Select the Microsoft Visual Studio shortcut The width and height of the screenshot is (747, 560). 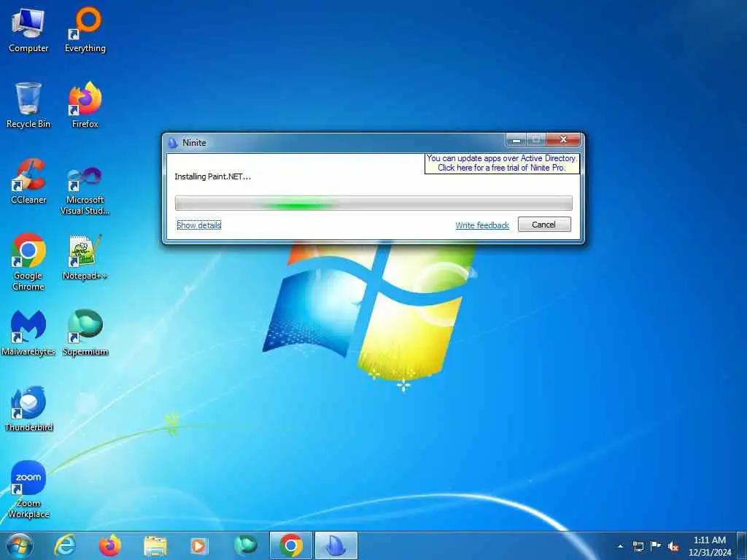[85, 190]
